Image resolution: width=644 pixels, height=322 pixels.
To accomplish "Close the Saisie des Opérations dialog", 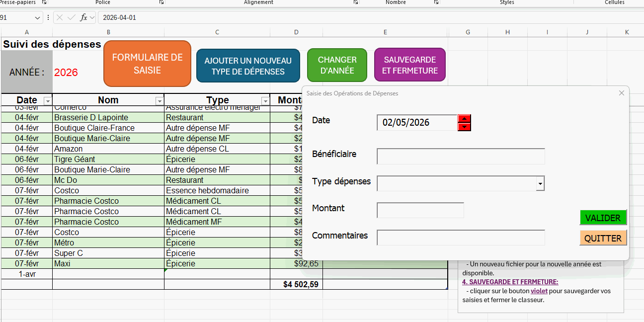I will point(621,93).
